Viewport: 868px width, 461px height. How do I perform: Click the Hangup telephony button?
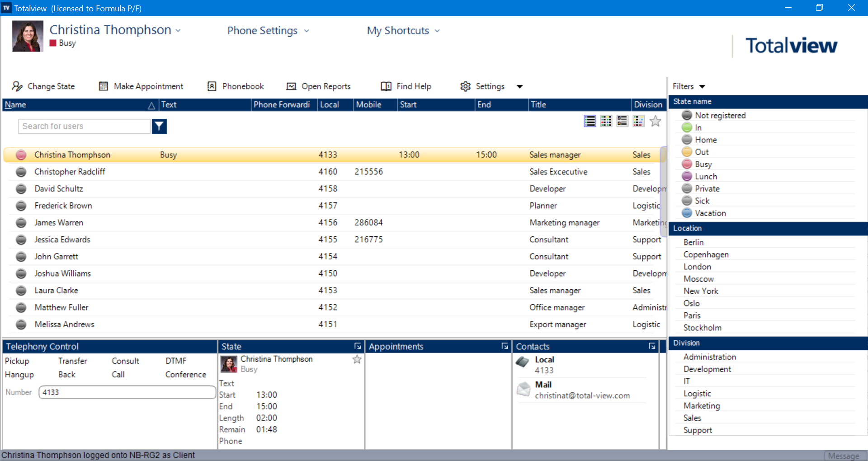19,375
